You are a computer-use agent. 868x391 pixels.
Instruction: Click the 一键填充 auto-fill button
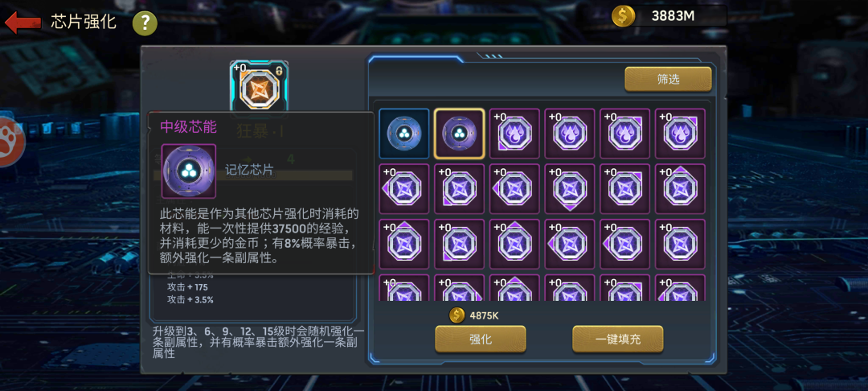click(x=618, y=339)
